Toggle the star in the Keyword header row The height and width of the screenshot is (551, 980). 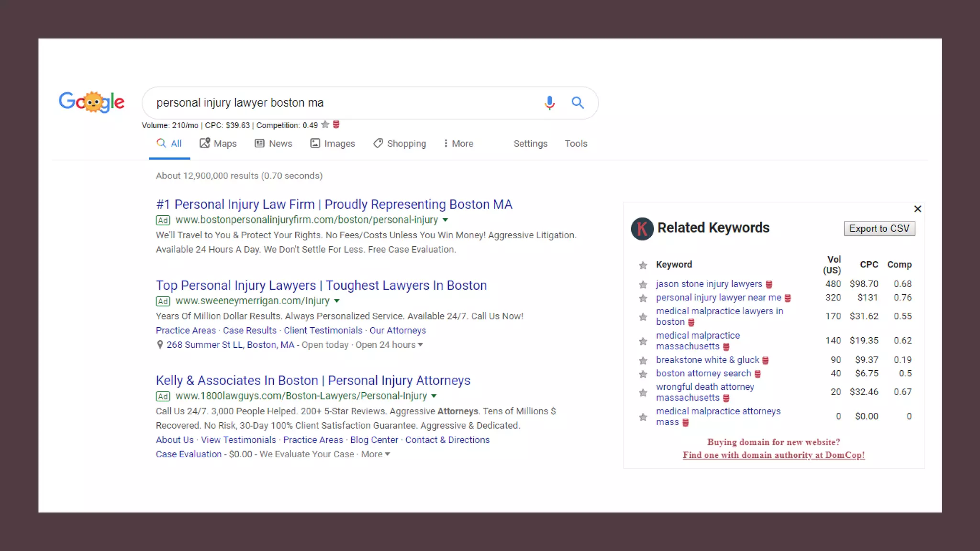tap(643, 265)
